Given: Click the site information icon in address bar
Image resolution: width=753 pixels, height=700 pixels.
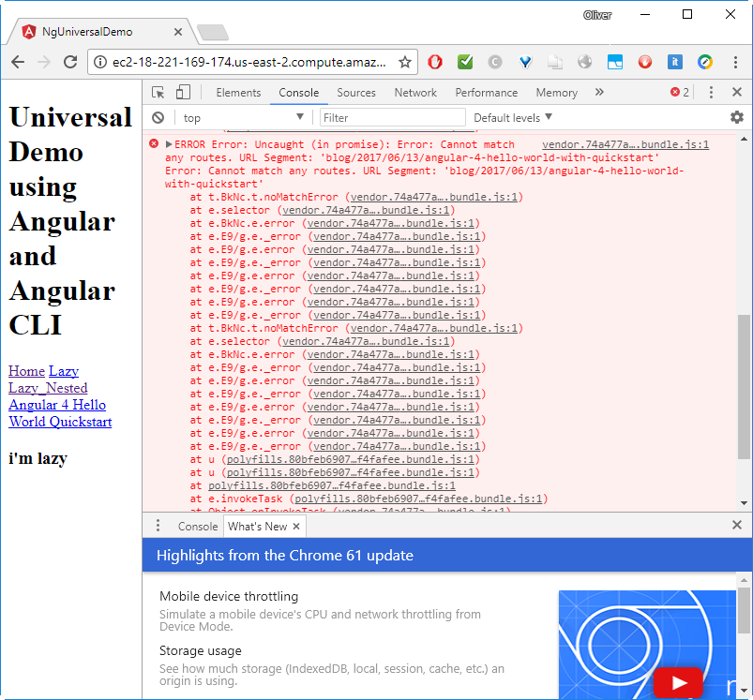Looking at the screenshot, I should point(101,61).
